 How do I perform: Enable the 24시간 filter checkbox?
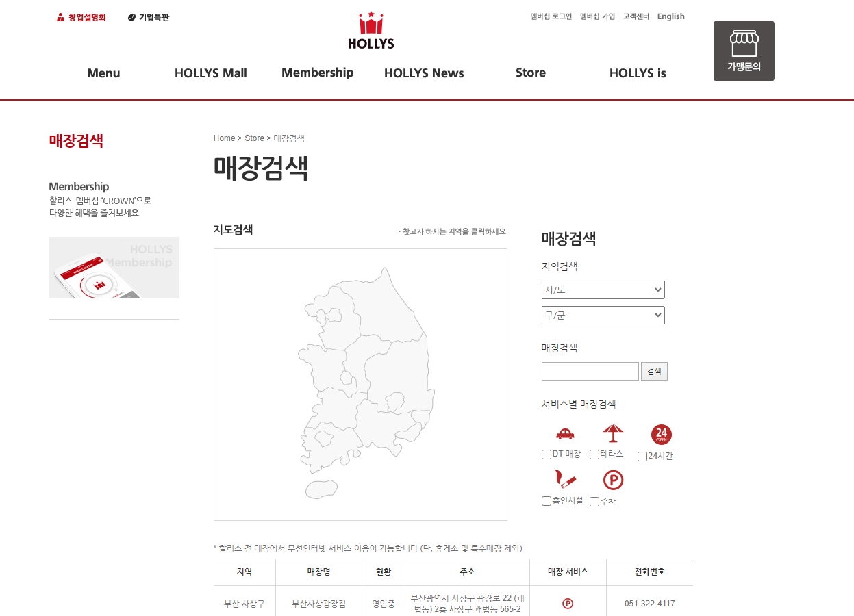(x=642, y=457)
